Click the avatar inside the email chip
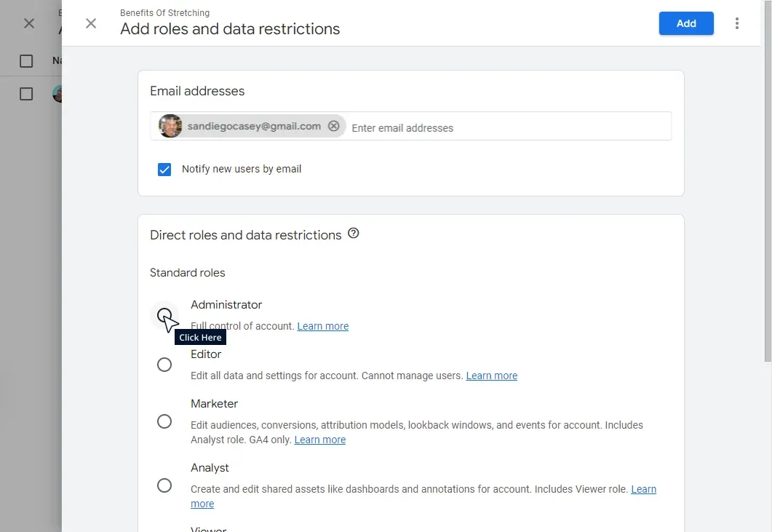The height and width of the screenshot is (532, 772). (x=170, y=125)
